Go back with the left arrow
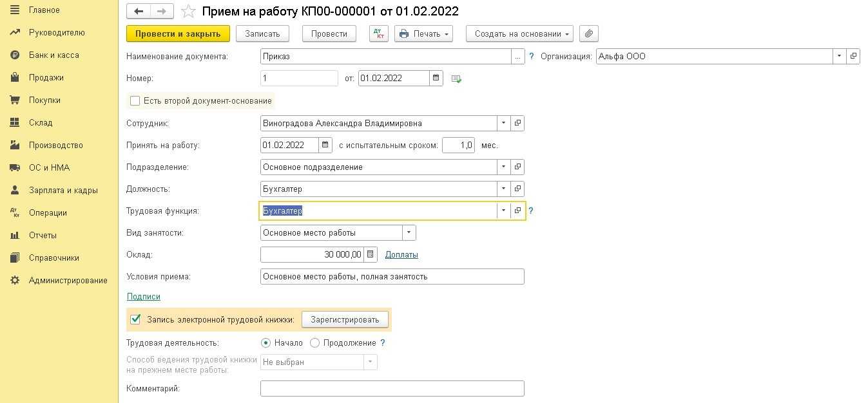 139,11
